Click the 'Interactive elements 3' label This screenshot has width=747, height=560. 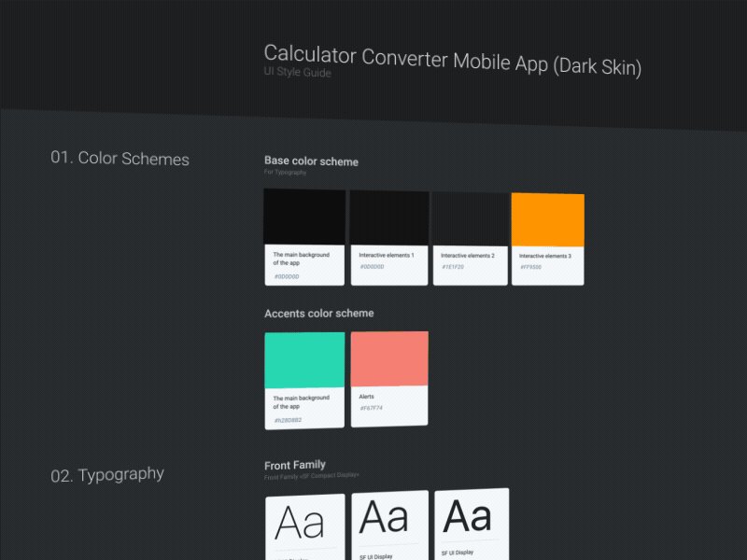pos(545,256)
